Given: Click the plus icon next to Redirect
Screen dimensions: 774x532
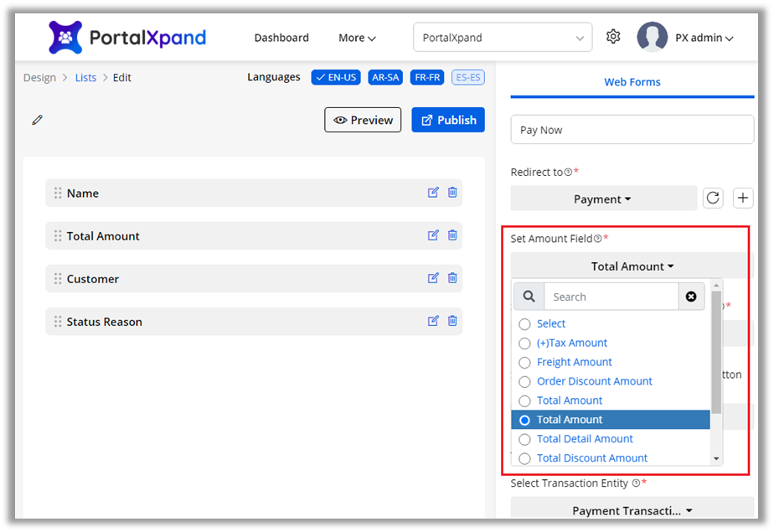Looking at the screenshot, I should (x=743, y=199).
